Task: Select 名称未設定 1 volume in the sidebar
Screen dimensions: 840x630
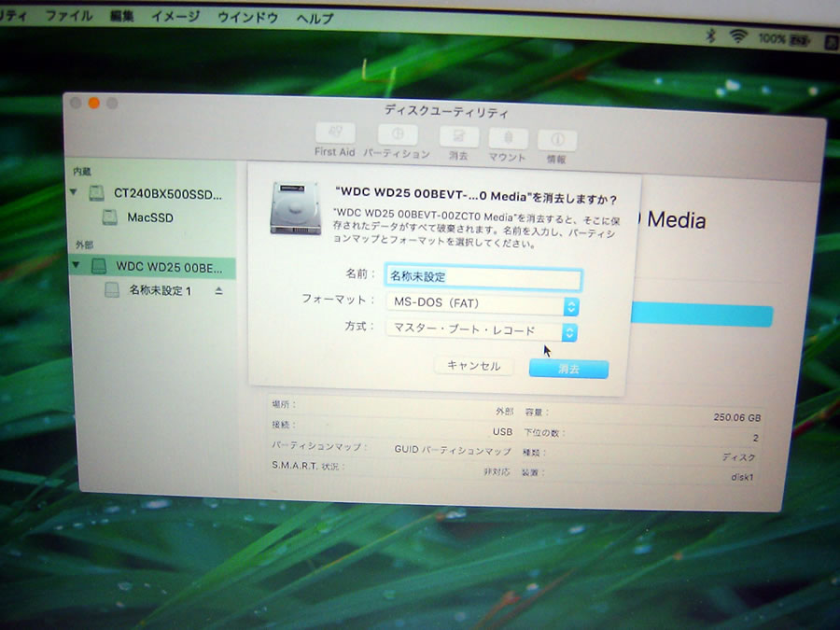Action: pyautogui.click(x=150, y=290)
